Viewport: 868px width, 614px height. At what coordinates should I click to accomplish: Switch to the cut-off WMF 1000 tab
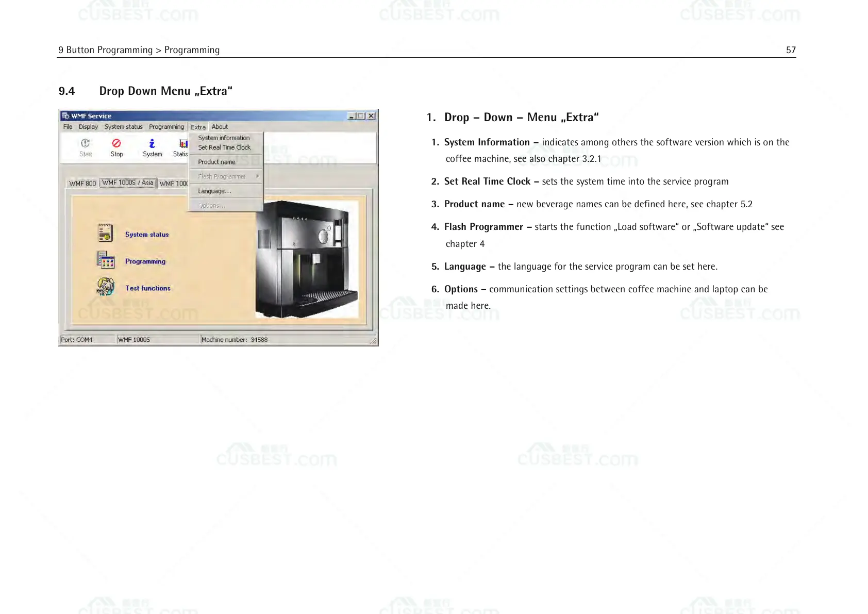174,184
